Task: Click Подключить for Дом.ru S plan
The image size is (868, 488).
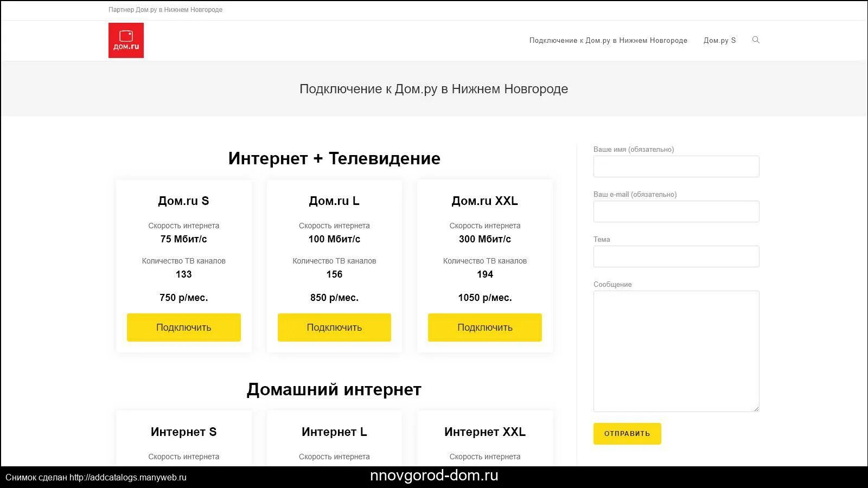Action: [184, 328]
